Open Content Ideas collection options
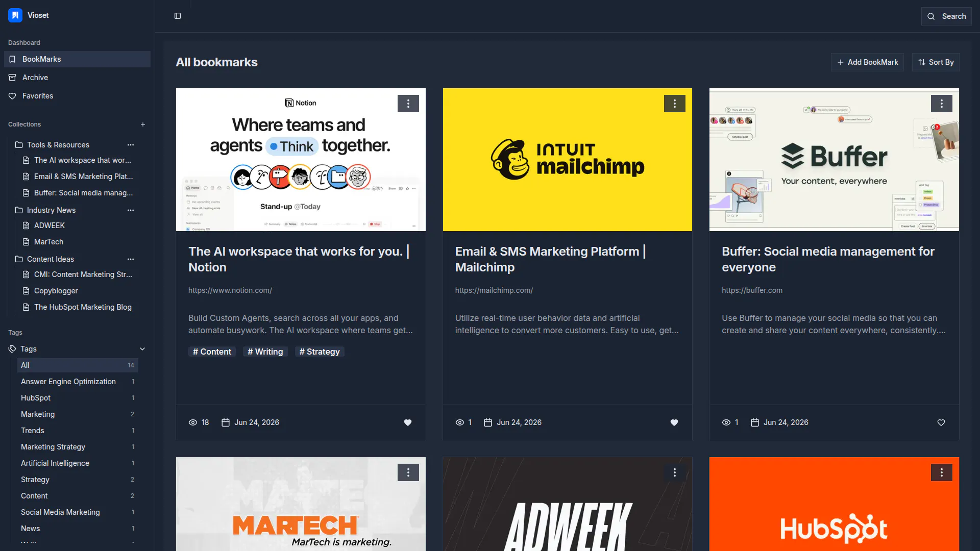The width and height of the screenshot is (980, 551). pos(131,259)
